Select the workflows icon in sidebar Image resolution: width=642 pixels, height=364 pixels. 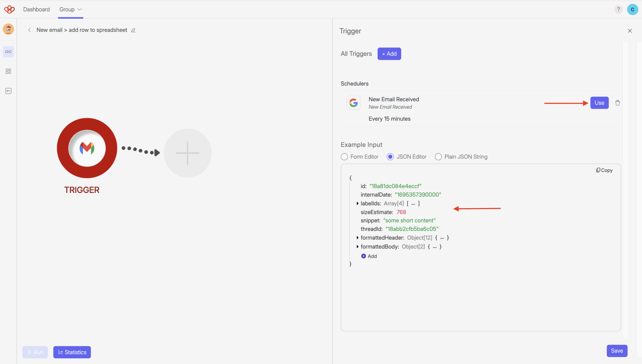[x=8, y=52]
